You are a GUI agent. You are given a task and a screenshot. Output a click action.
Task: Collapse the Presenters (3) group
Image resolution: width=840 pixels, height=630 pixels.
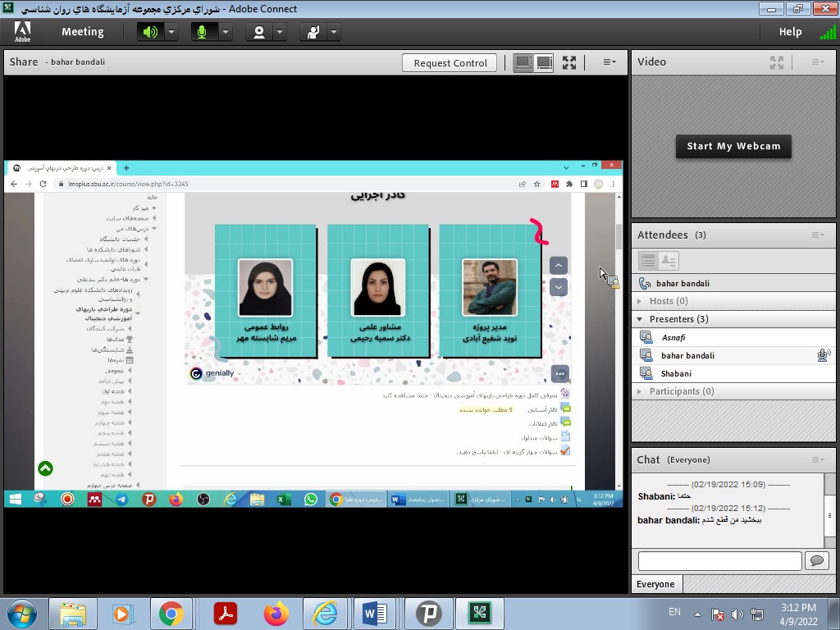[x=640, y=319]
